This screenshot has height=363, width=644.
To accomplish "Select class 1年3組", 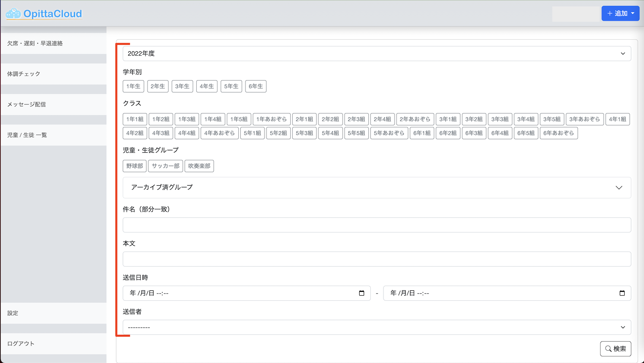I will point(187,119).
